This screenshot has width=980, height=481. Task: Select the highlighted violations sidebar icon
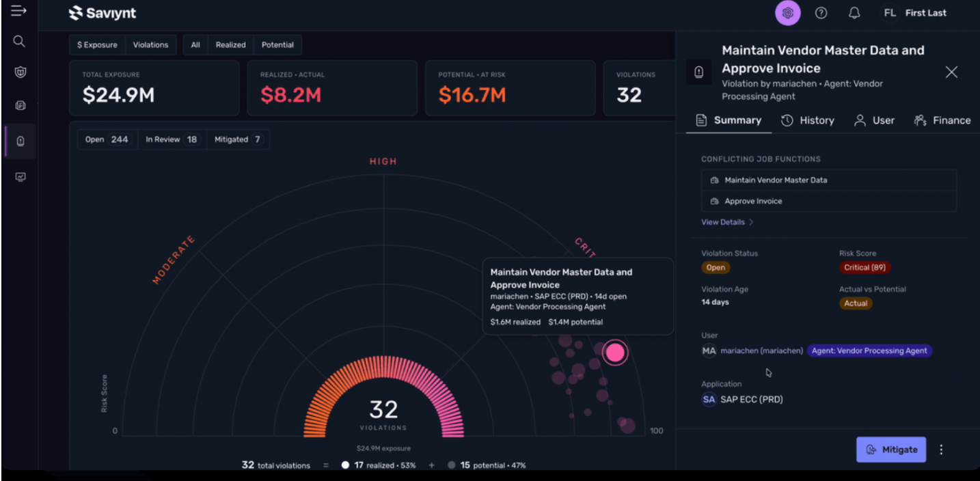coord(20,141)
